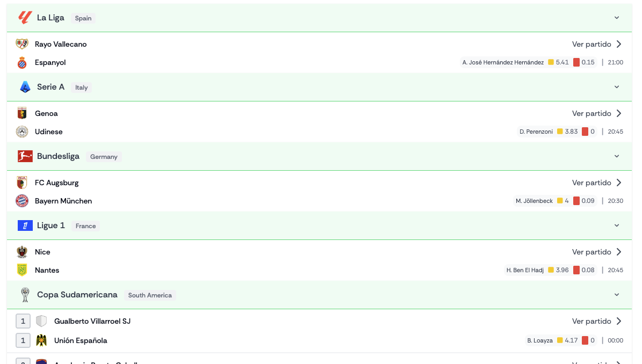
Task: Open Ver partido for Genoa match
Action: 597,113
